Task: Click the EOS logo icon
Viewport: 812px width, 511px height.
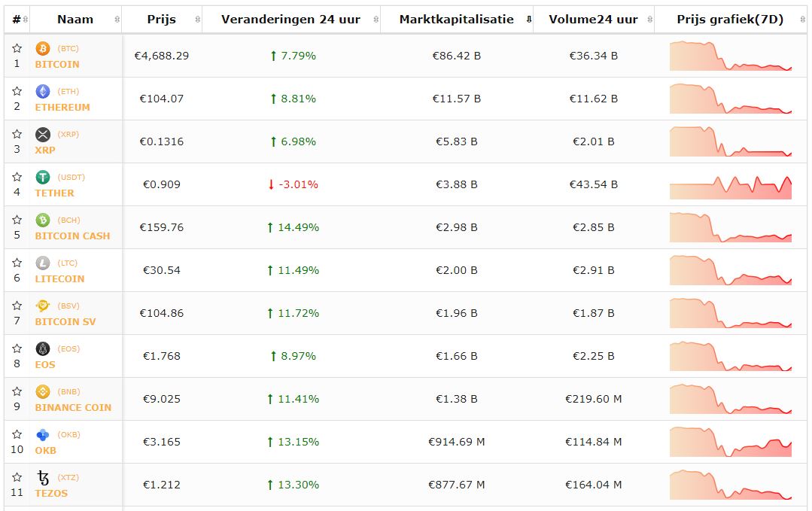Action: (43, 349)
